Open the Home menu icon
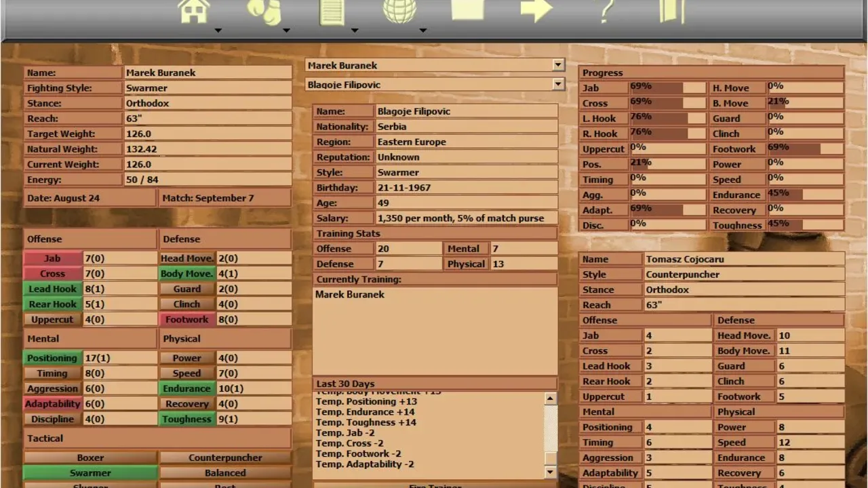 click(x=194, y=12)
